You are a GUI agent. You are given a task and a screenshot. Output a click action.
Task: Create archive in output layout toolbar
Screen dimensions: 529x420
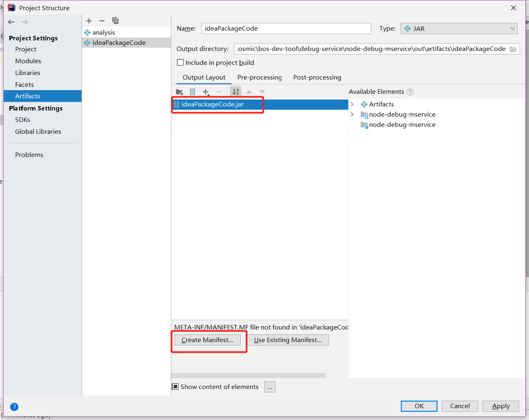193,92
